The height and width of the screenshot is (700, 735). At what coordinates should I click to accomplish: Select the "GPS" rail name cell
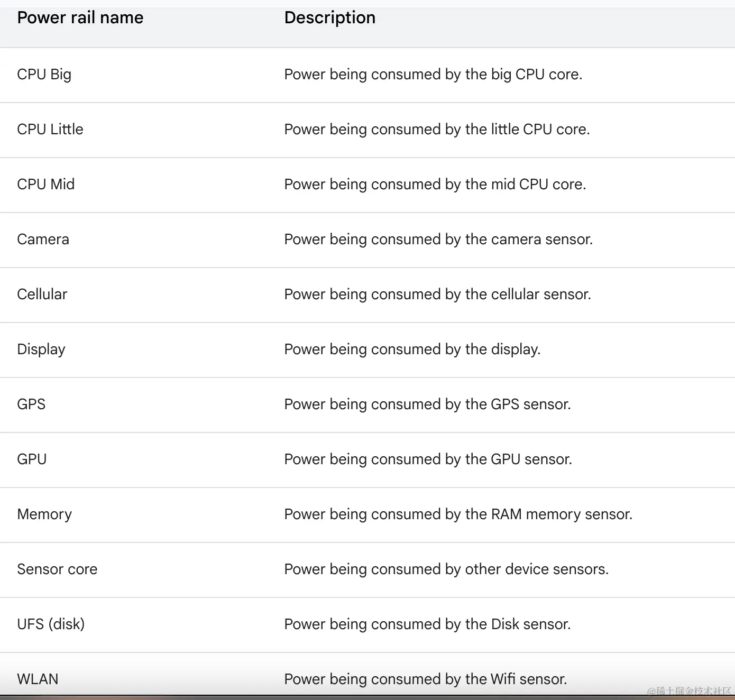[x=31, y=404]
